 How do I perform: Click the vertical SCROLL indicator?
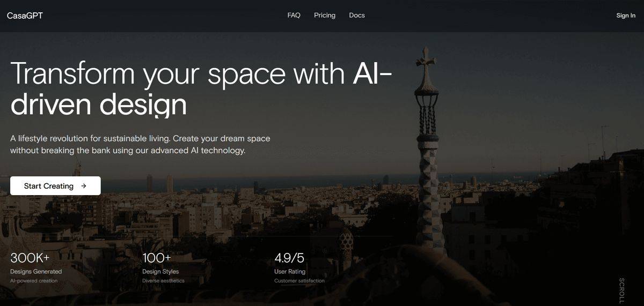tap(621, 290)
